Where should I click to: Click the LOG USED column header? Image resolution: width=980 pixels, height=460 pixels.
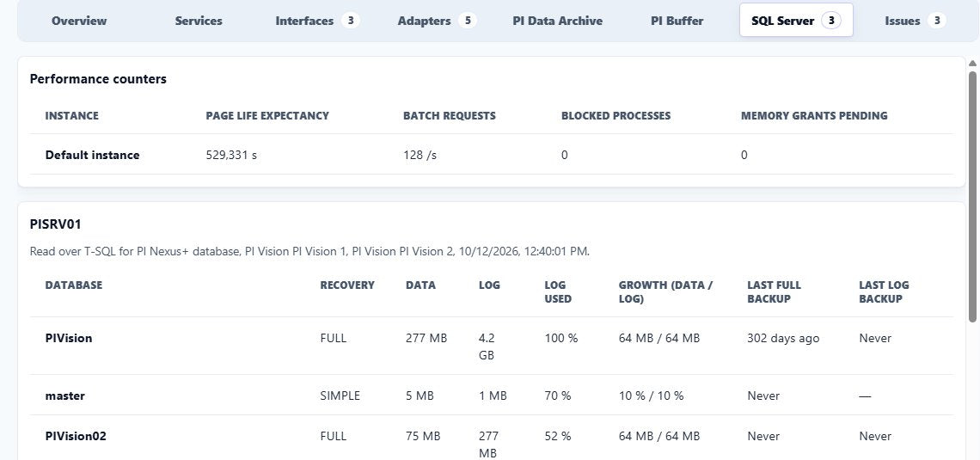tap(558, 291)
